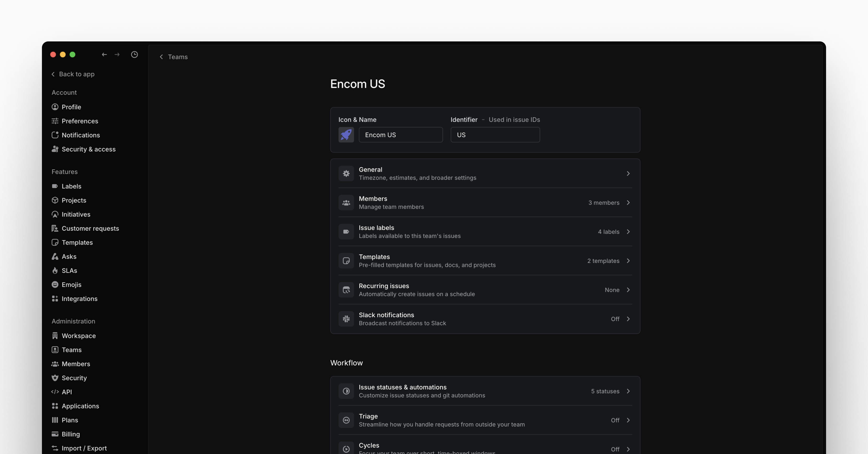Viewport: 868px width, 454px height.
Task: Click the Notifications icon in sidebar
Action: (x=55, y=135)
